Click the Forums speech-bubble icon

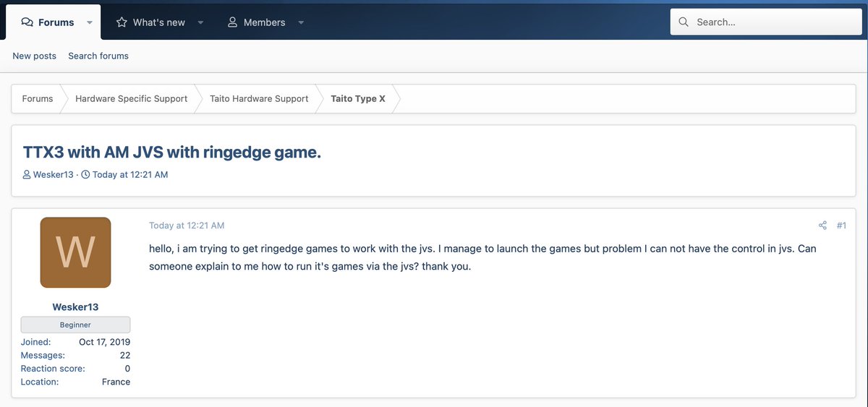click(27, 22)
